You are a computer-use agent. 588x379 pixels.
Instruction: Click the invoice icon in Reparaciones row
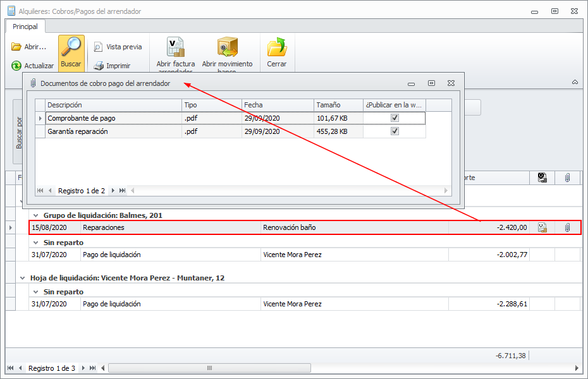point(542,227)
